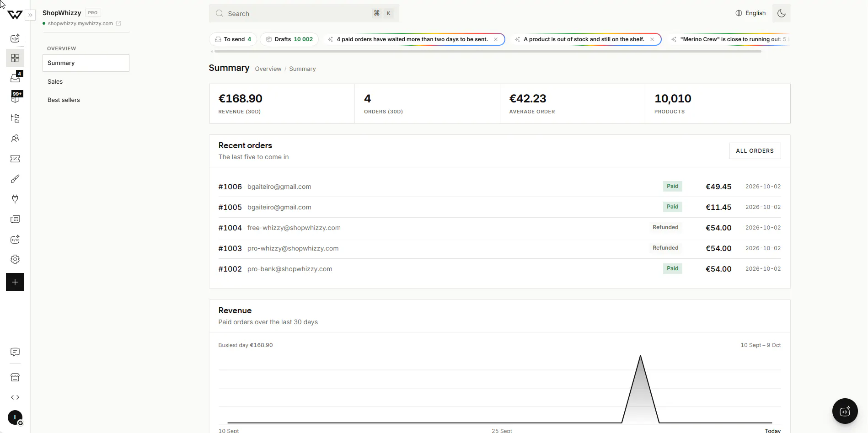Open the floating AI assistant button
The width and height of the screenshot is (868, 433).
(x=845, y=411)
